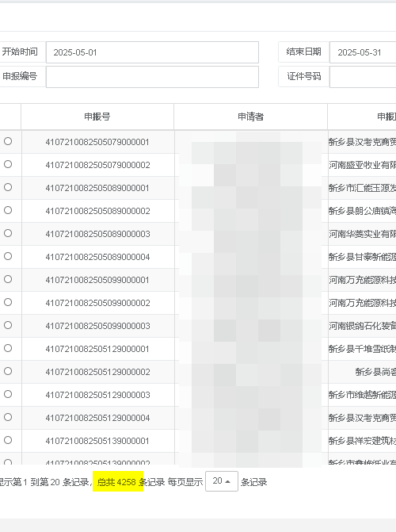The height and width of the screenshot is (532, 396).
Task: Focus the 证件号码 input field
Action: tap(363, 77)
